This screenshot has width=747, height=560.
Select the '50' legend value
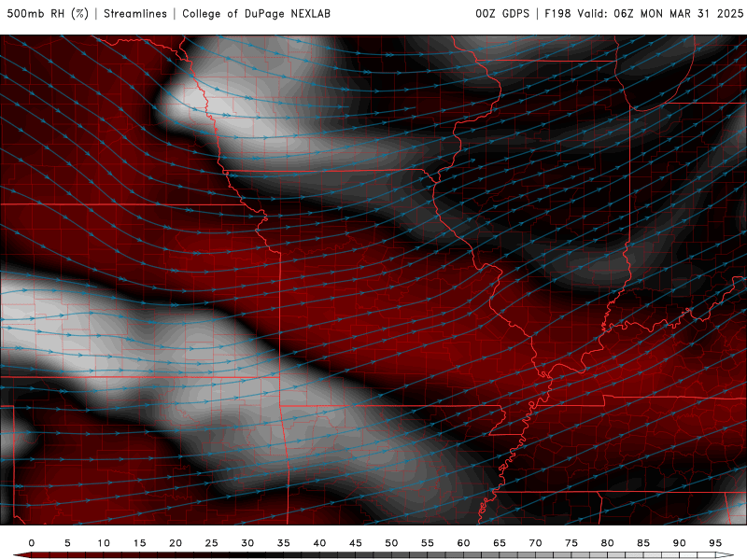point(391,543)
